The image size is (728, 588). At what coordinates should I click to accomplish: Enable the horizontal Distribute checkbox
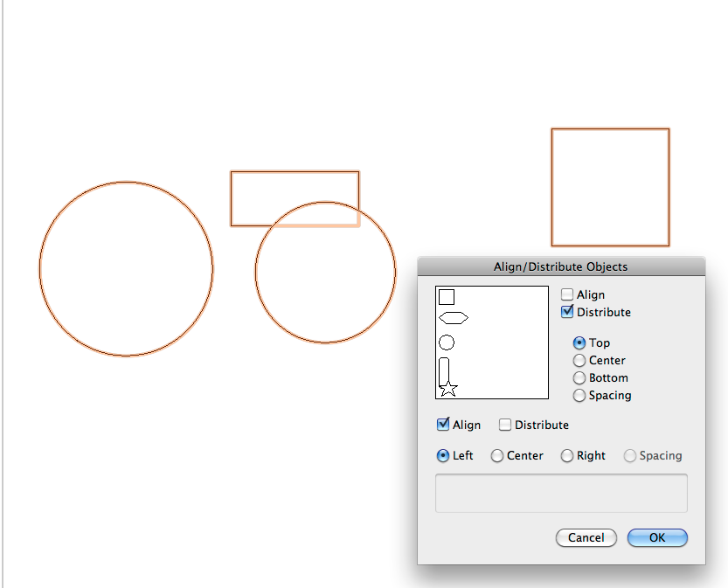504,425
